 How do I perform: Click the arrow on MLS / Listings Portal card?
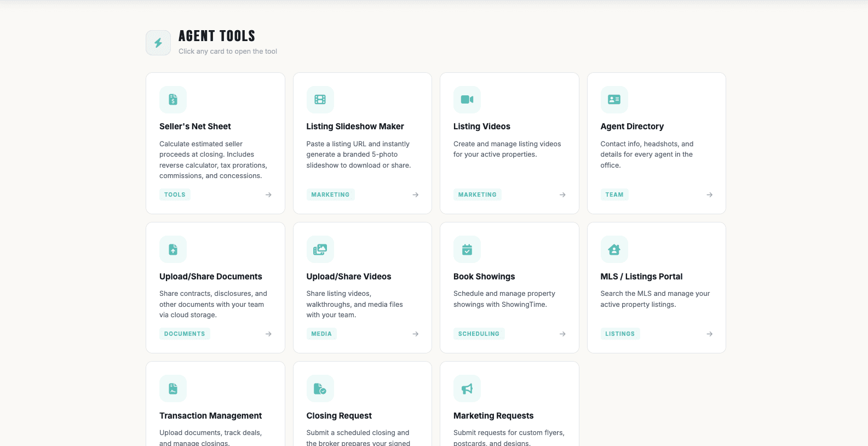pyautogui.click(x=710, y=334)
